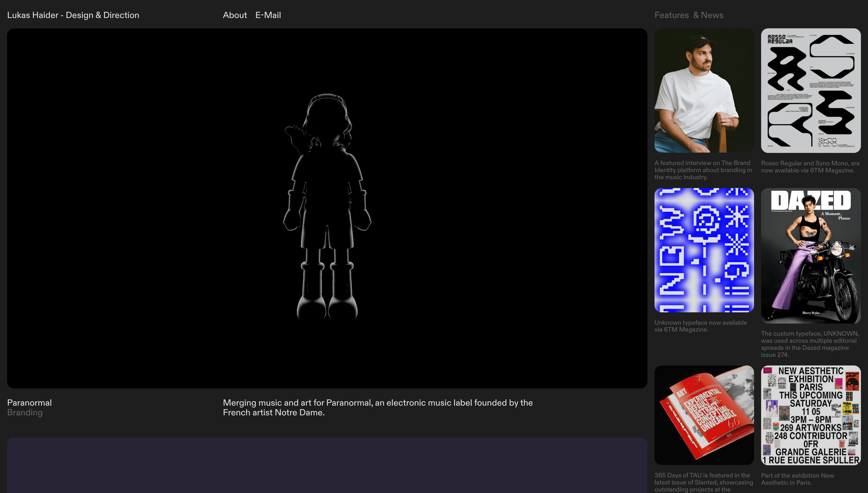Open the About page link

235,15
